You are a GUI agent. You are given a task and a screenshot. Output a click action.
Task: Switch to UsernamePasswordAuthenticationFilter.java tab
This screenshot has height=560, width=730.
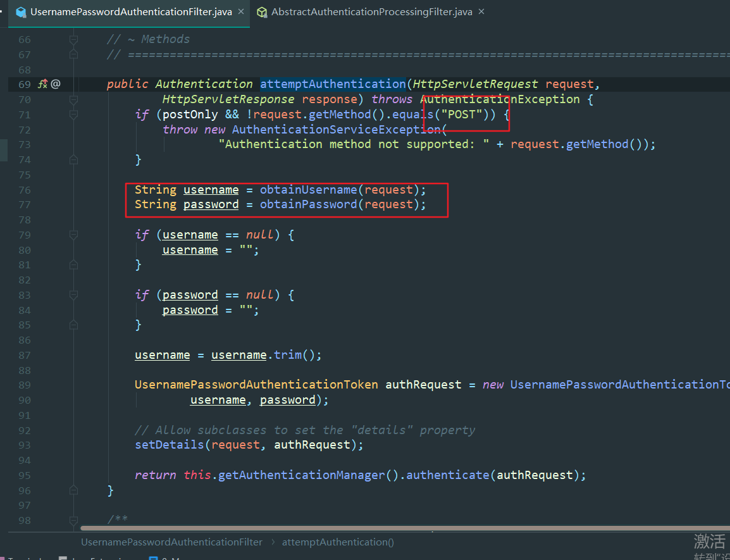click(131, 12)
